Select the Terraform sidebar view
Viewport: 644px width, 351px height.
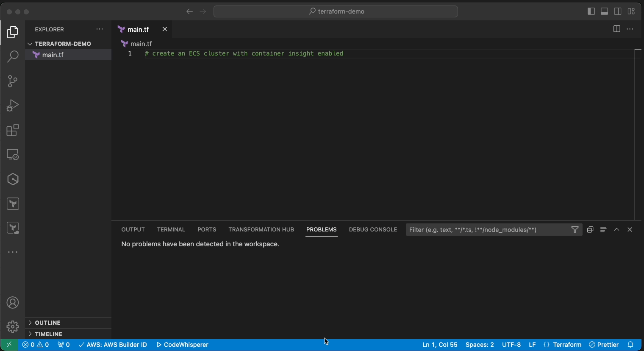tap(12, 203)
